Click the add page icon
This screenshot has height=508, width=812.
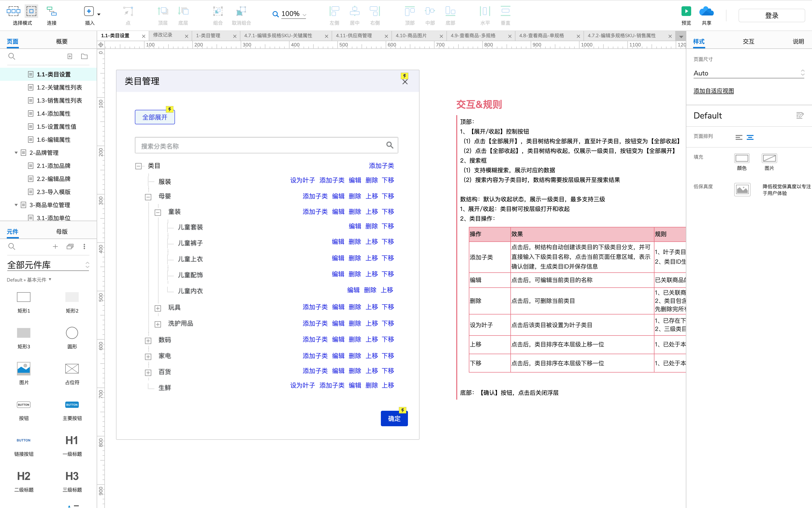point(70,56)
